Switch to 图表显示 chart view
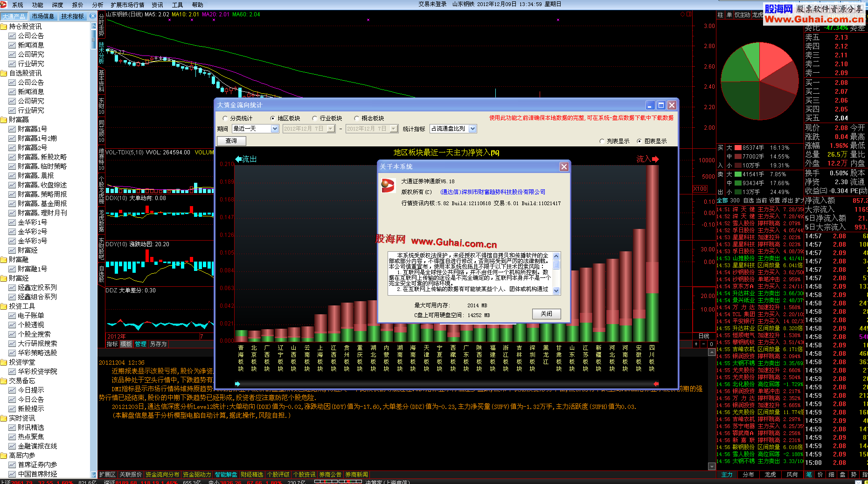 (639, 141)
